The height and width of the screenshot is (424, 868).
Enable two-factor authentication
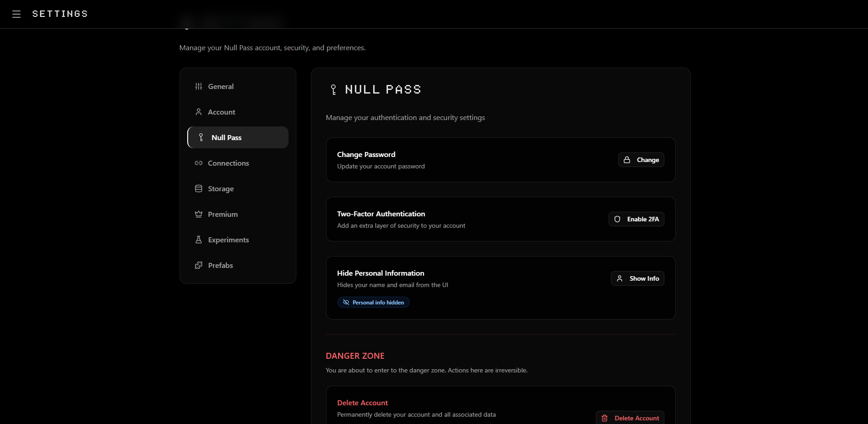(636, 219)
